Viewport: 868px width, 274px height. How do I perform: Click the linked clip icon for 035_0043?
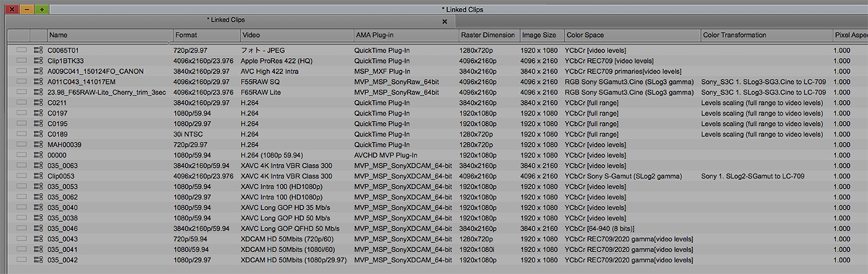[x=38, y=239]
